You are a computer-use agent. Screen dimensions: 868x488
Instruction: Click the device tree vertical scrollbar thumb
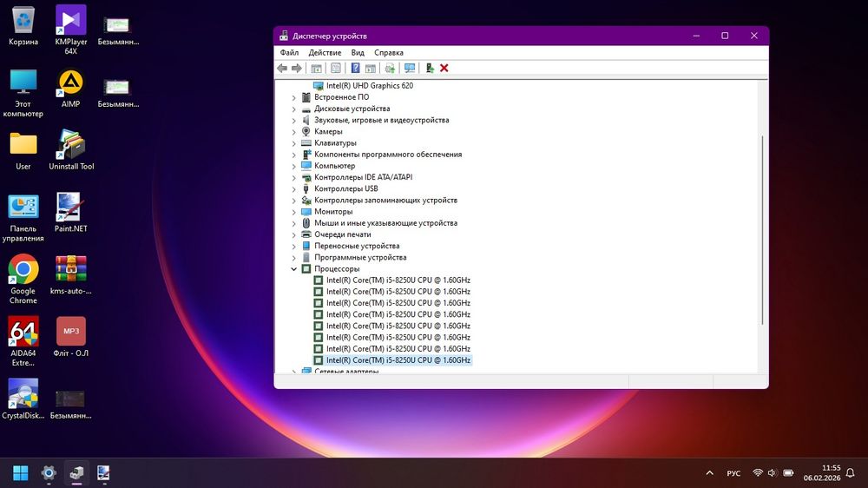763,230
